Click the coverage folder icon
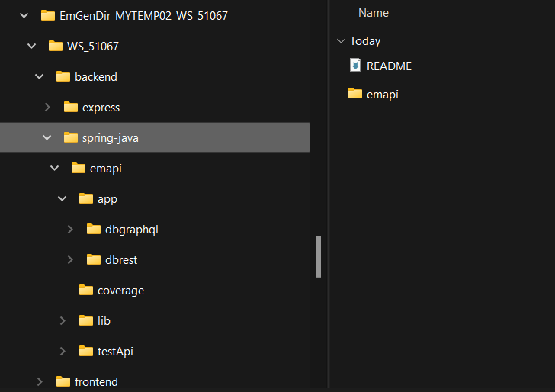This screenshot has height=392, width=555. click(86, 290)
